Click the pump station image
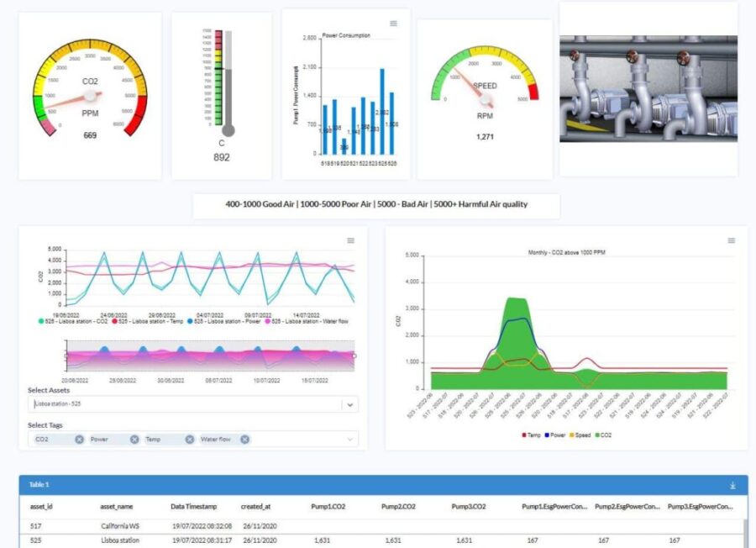This screenshot has height=548, width=756. click(x=648, y=88)
